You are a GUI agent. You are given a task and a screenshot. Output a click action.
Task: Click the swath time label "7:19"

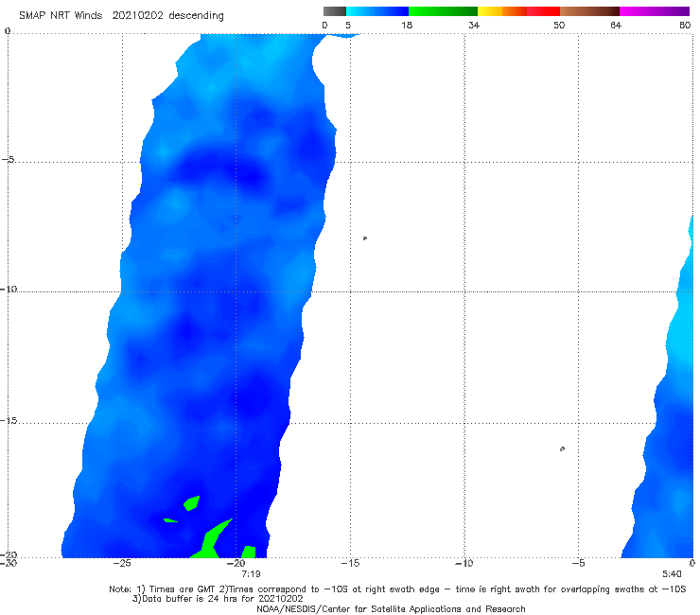(x=251, y=574)
